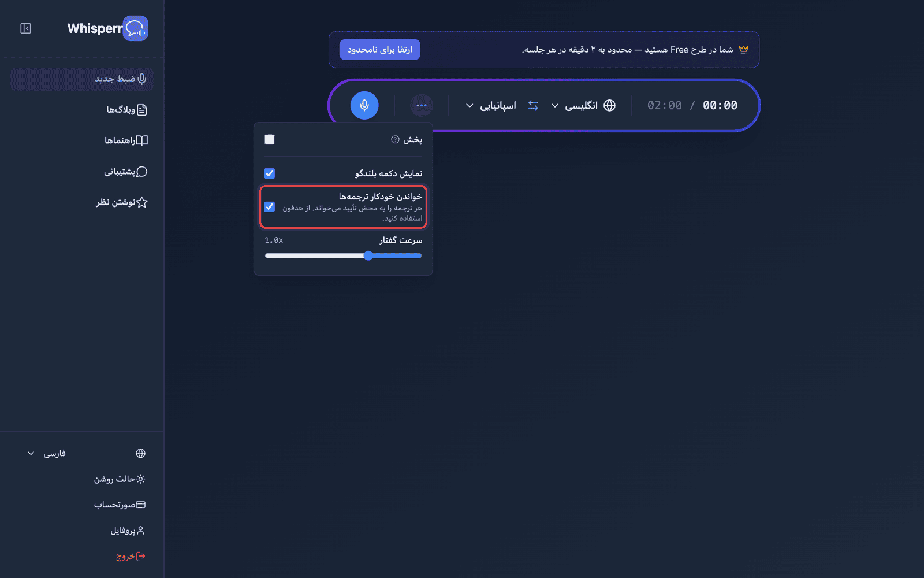Click the 00:00 elapsed timer
The height and width of the screenshot is (578, 924).
(x=720, y=105)
